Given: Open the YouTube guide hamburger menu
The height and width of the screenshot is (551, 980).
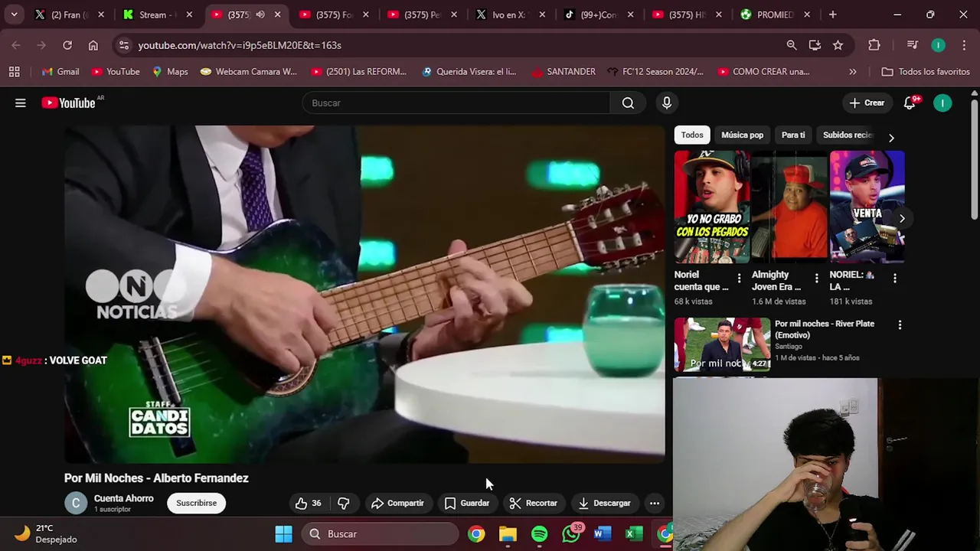Looking at the screenshot, I should (x=21, y=103).
